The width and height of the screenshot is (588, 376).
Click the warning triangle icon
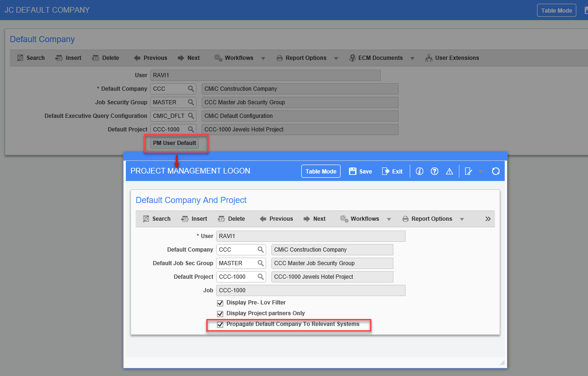coord(450,171)
